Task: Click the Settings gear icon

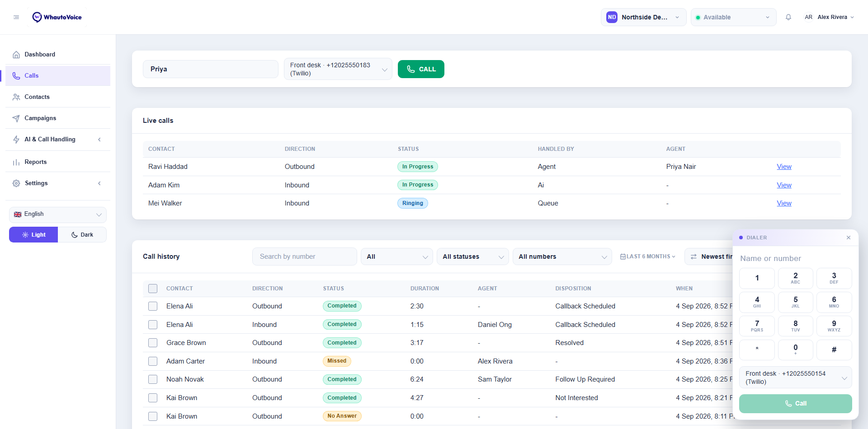Action: click(16, 183)
